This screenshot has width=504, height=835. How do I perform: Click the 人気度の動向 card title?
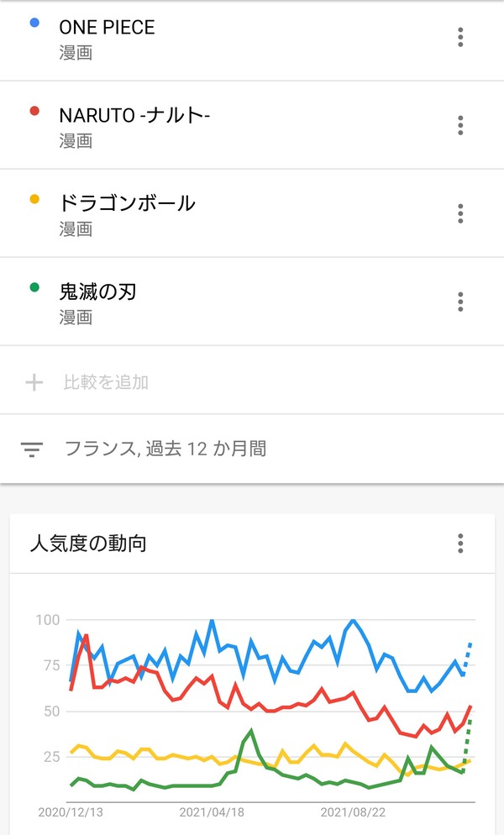pyautogui.click(x=88, y=544)
